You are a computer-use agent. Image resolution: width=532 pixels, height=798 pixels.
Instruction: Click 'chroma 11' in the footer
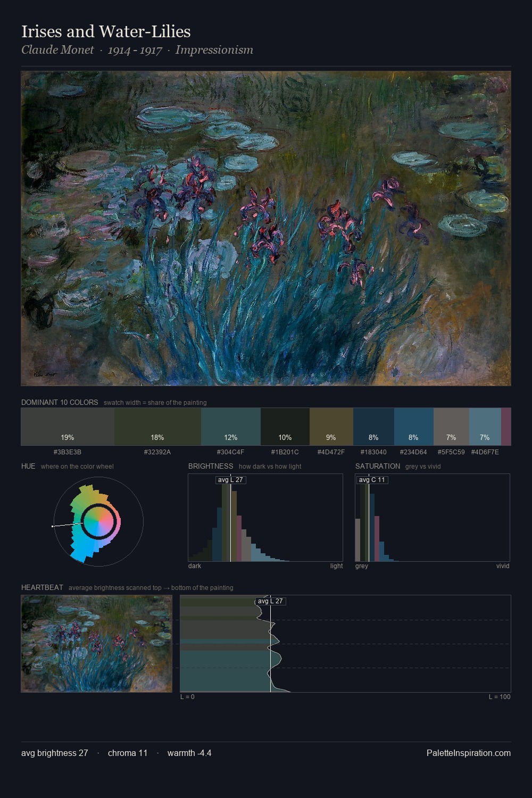coord(128,753)
